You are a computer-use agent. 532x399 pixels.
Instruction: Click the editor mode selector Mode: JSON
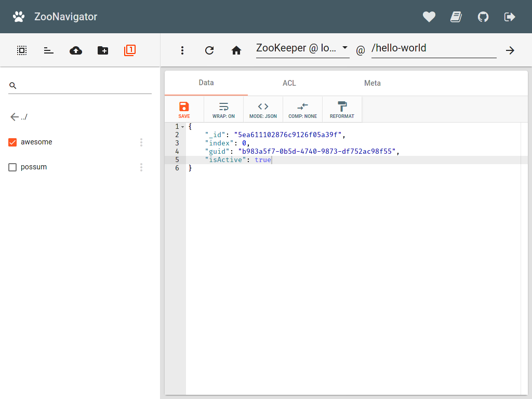(263, 109)
